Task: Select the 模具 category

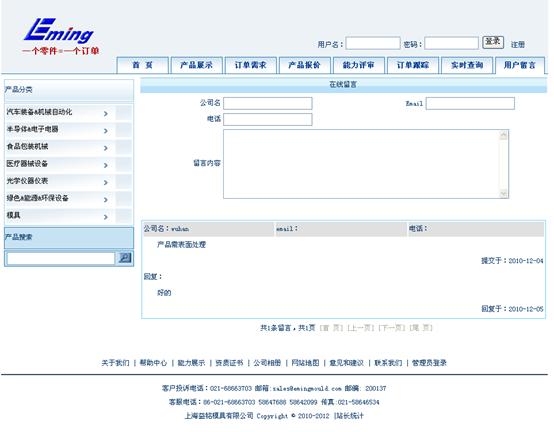Action: click(13, 215)
